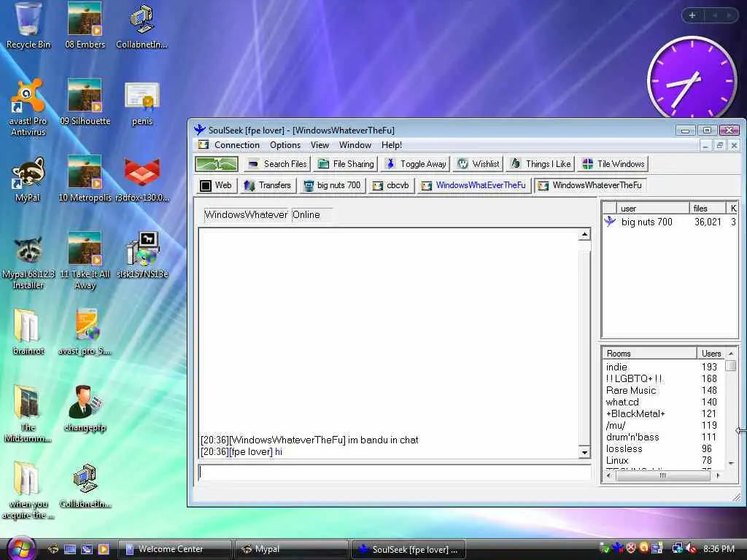Click chat log scroll down arrow

click(x=584, y=452)
